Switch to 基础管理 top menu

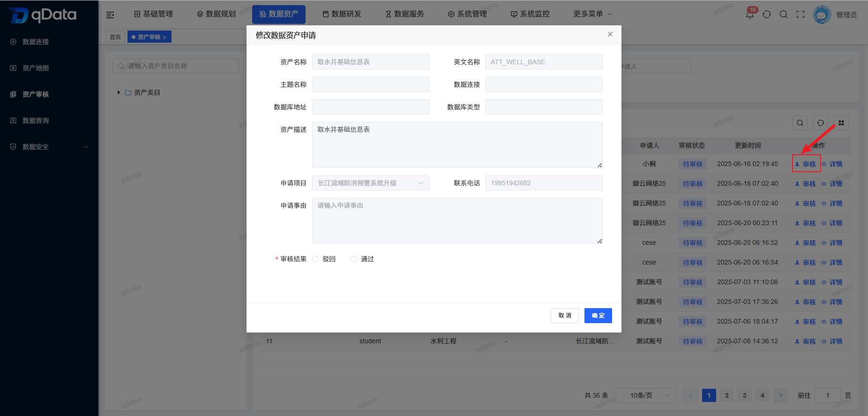pos(153,14)
